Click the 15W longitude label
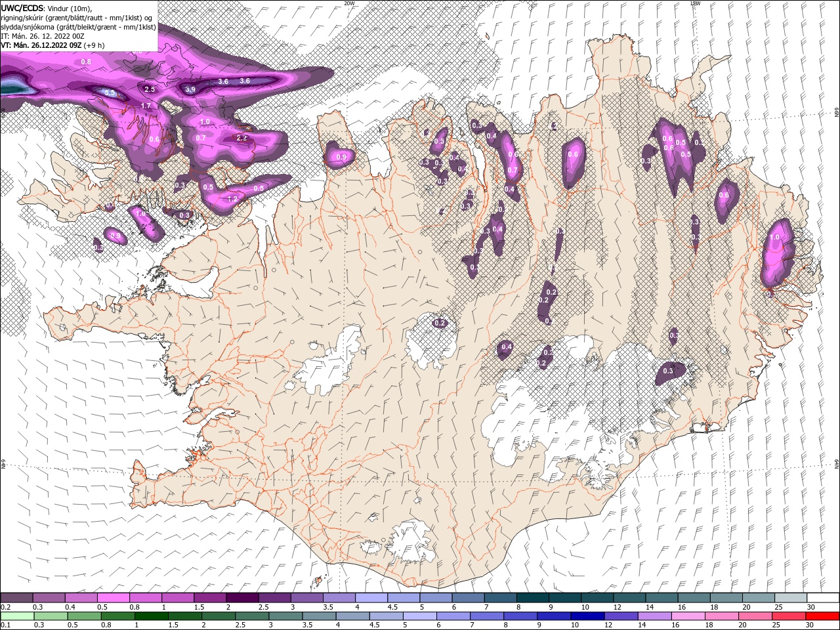 point(696,3)
